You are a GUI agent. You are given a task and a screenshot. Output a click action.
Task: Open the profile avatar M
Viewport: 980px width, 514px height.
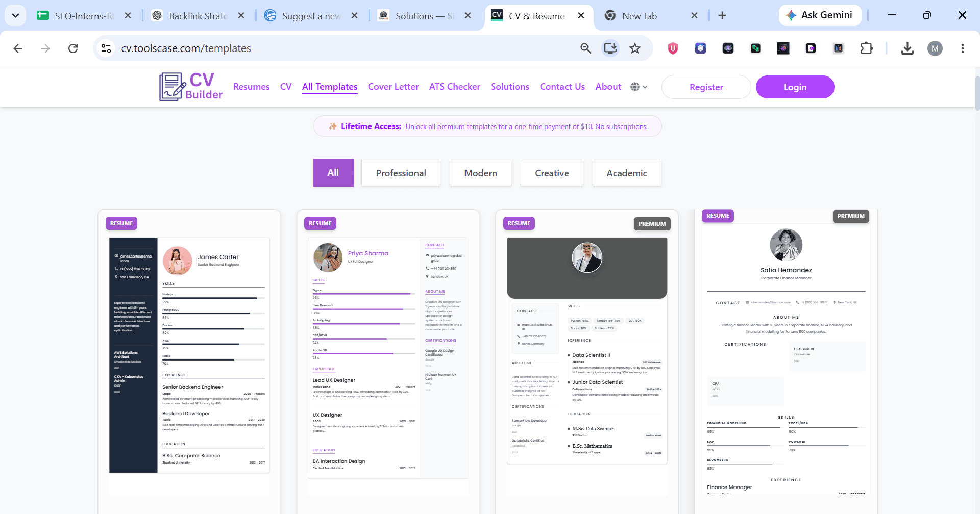click(935, 48)
